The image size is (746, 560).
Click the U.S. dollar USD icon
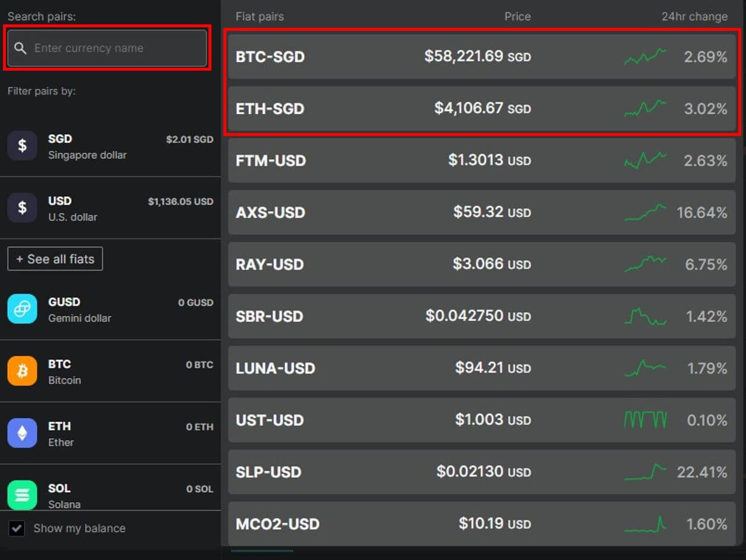point(22,208)
